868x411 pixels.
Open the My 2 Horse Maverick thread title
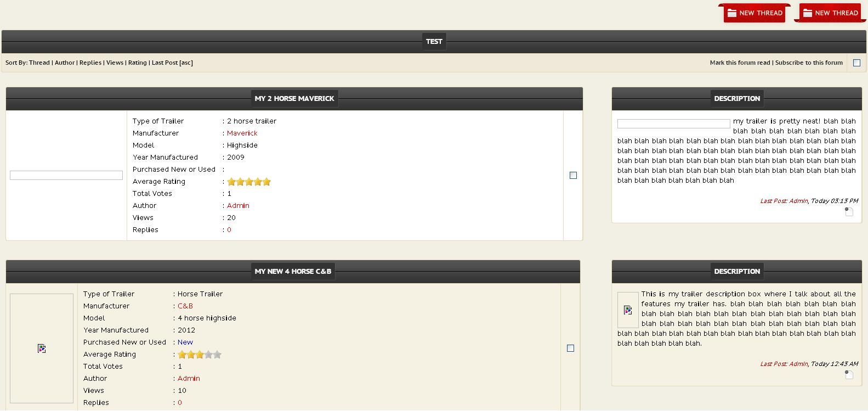[294, 99]
